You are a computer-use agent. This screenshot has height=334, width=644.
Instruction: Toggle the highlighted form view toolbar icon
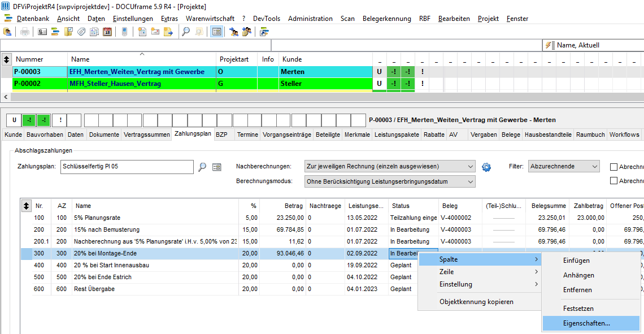coord(216,32)
